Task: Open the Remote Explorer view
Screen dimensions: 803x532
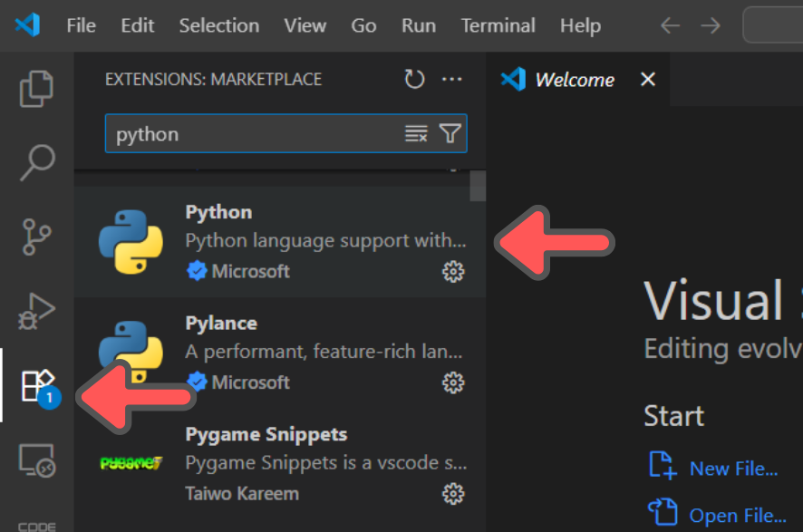Action: tap(37, 459)
